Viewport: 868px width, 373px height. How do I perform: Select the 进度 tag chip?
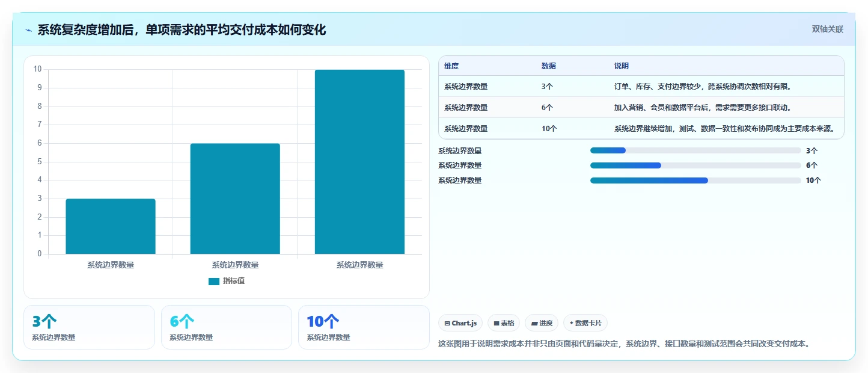pos(542,323)
